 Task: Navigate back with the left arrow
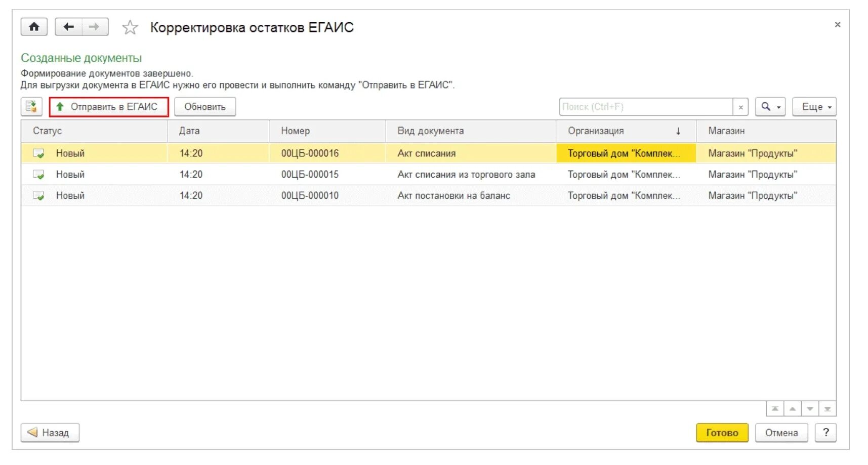coord(68,27)
